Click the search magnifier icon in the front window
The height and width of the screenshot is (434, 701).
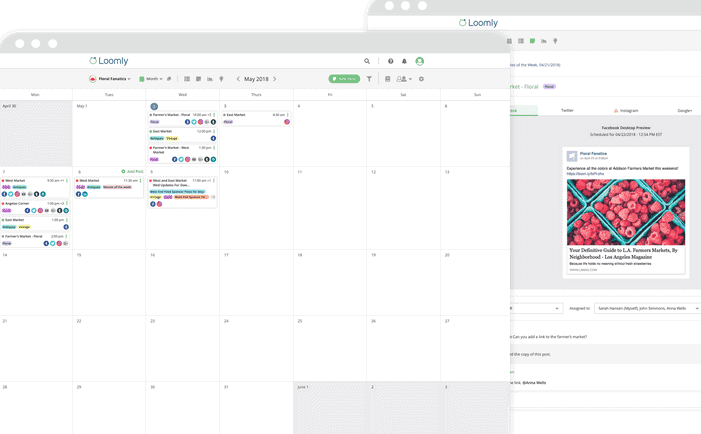point(367,61)
